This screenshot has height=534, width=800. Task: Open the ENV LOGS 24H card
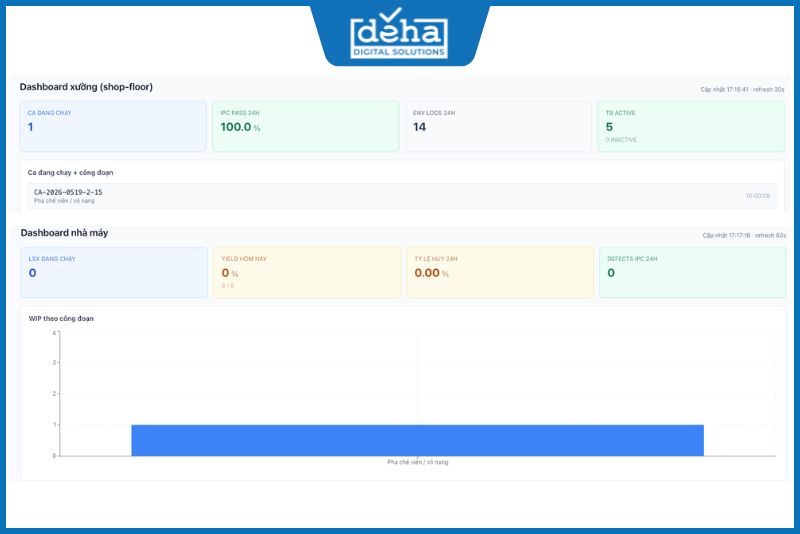pyautogui.click(x=498, y=126)
